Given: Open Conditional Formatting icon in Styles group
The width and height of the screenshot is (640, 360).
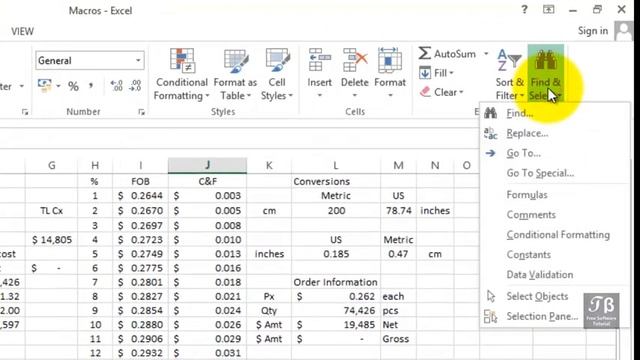Looking at the screenshot, I should point(182,60).
